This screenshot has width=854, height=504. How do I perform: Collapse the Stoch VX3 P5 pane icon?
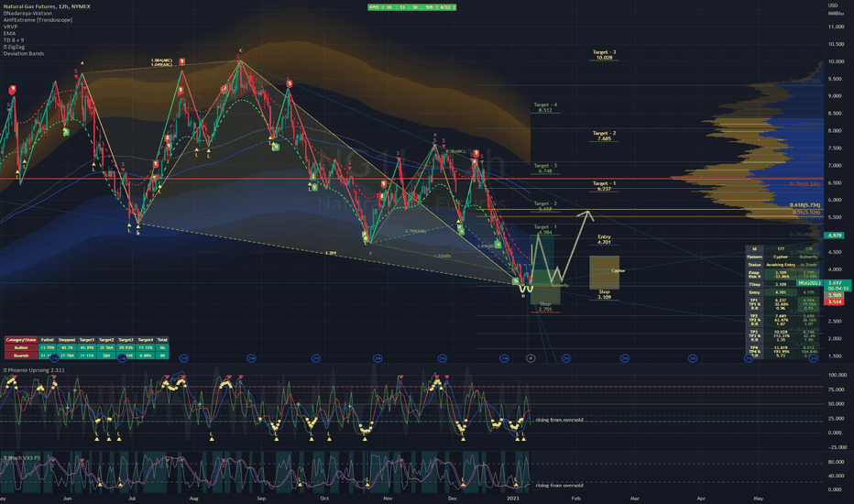5,457
